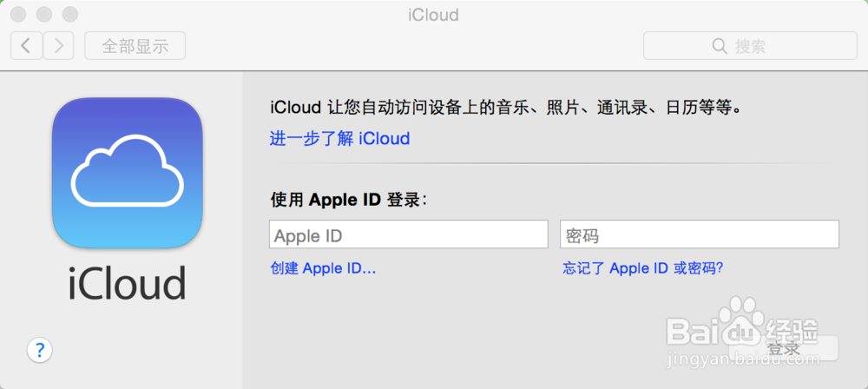Image resolution: width=868 pixels, height=389 pixels.
Task: Click the iCloud description sentence text
Action: pos(505,109)
